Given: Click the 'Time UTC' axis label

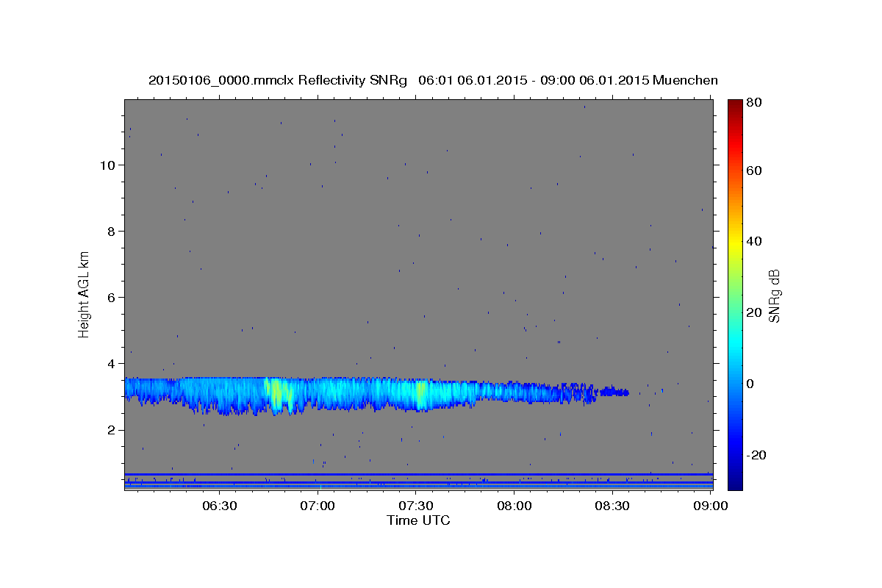Looking at the screenshot, I should click(418, 520).
